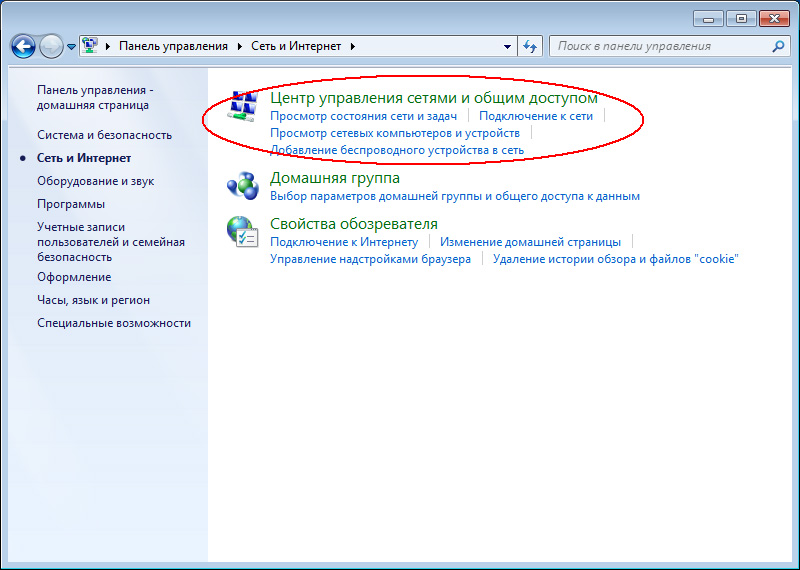Click Управление надстройками браузера link
800x570 pixels.
coord(370,259)
